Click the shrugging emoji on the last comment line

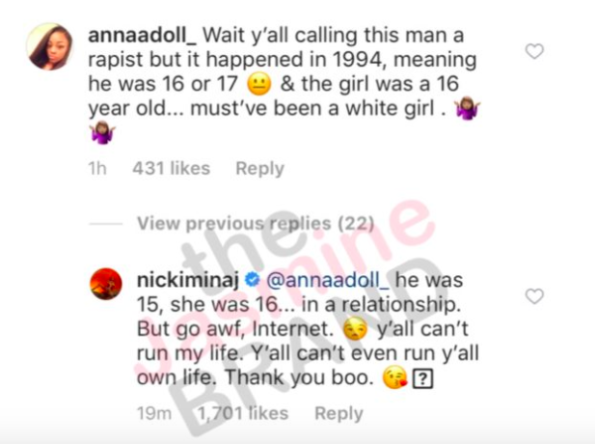pos(102,133)
